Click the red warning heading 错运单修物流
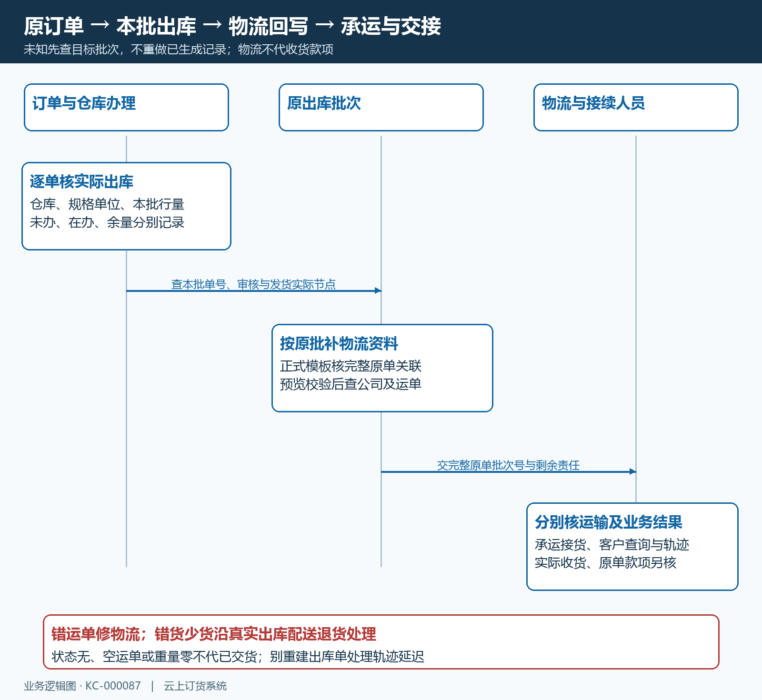The height and width of the screenshot is (700, 762). tap(96, 634)
